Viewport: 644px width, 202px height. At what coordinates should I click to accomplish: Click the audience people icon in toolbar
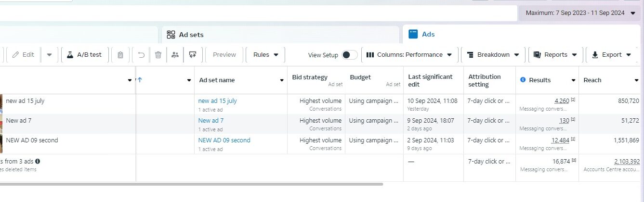click(175, 55)
